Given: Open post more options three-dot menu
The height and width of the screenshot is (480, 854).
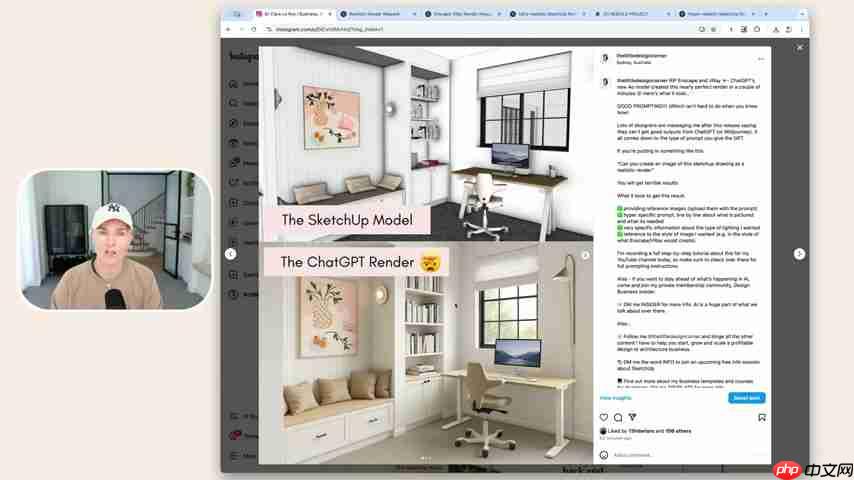Looking at the screenshot, I should coord(761,59).
